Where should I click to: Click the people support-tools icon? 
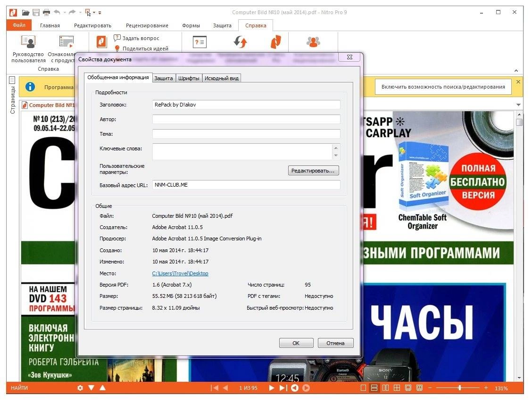point(313,42)
